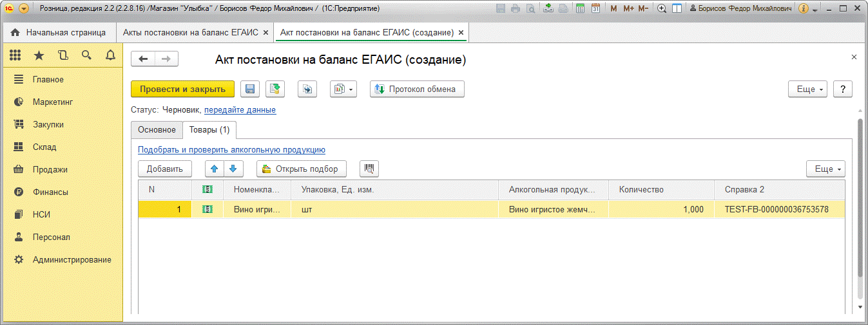Click the question mark help button
Image resolution: width=868 pixels, height=325 pixels.
[x=843, y=89]
